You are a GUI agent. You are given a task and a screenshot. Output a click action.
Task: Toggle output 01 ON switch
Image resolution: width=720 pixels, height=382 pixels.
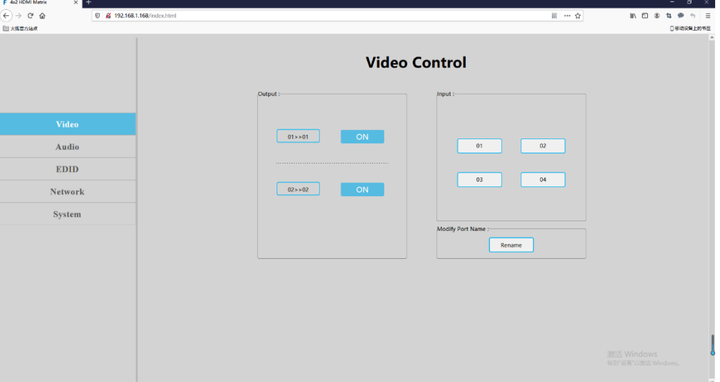(362, 137)
